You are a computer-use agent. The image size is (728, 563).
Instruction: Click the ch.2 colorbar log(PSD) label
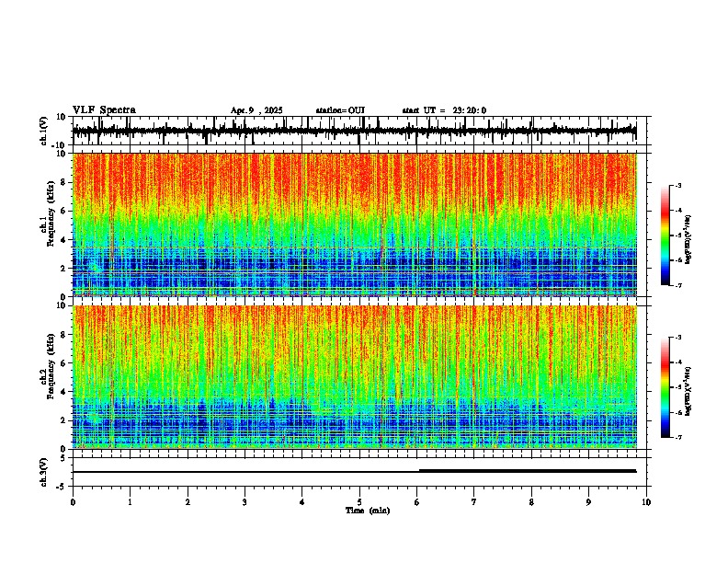point(688,391)
